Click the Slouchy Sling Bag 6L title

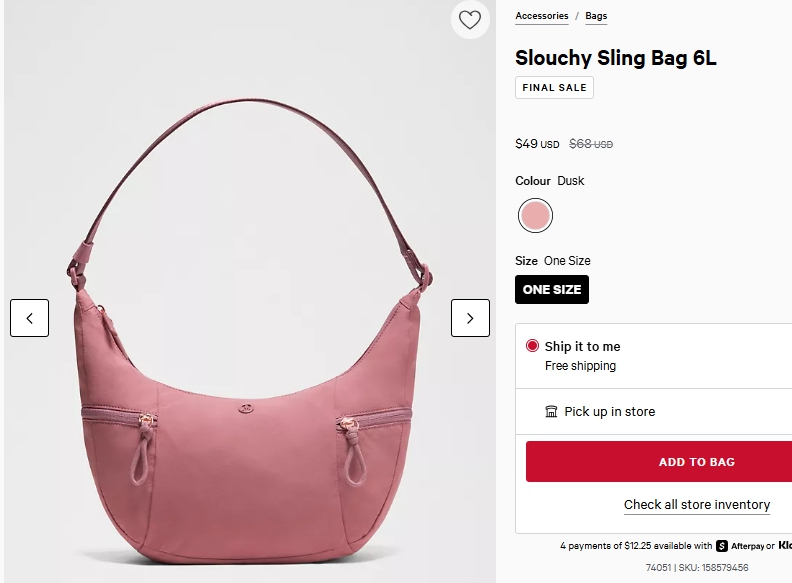[616, 58]
